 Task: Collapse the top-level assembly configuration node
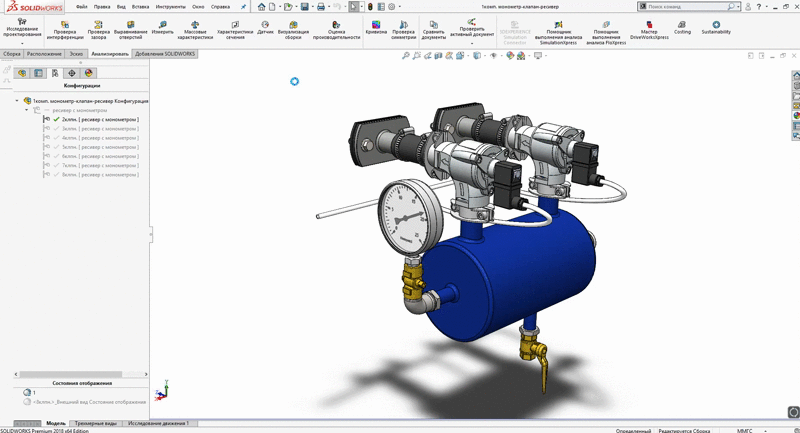[17, 101]
